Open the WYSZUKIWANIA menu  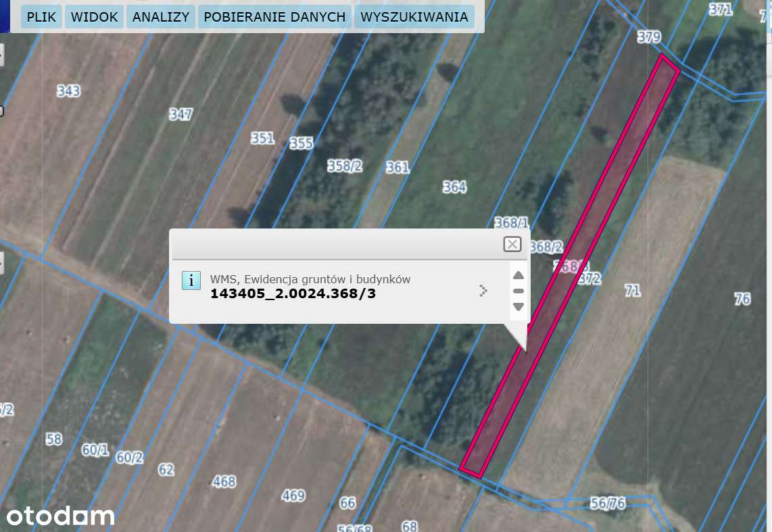414,17
